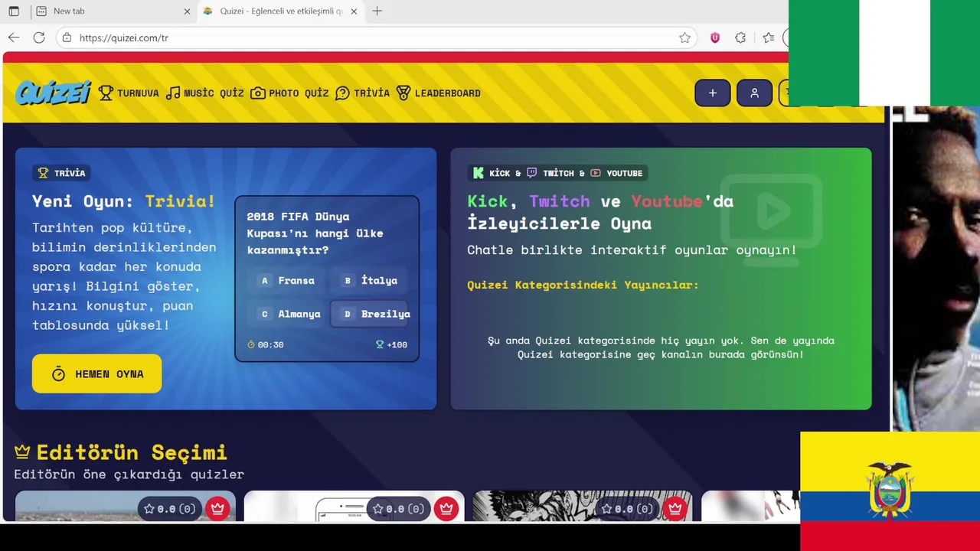Image resolution: width=980 pixels, height=551 pixels.
Task: Click the rating on second quiz card
Action: (x=398, y=508)
